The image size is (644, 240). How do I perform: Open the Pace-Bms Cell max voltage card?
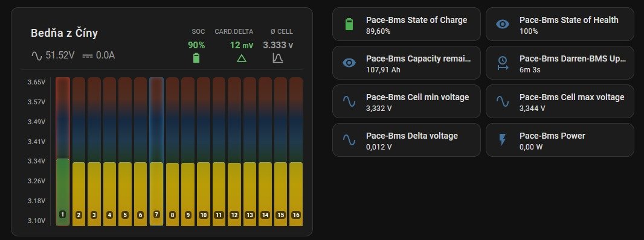coord(560,101)
